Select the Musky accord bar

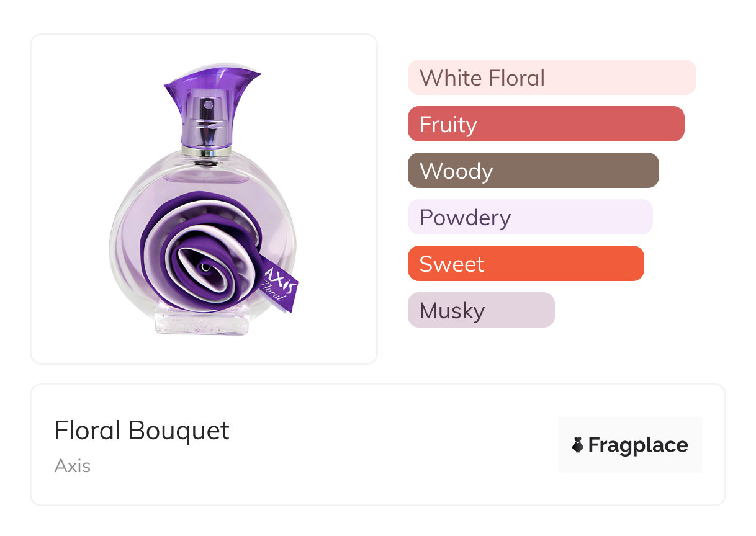point(480,310)
